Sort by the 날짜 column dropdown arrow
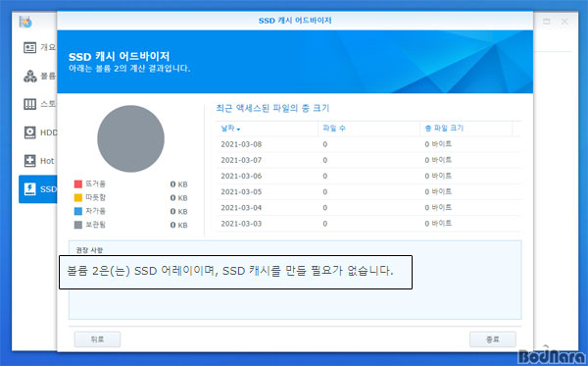Image resolution: width=588 pixels, height=366 pixels. click(x=238, y=130)
